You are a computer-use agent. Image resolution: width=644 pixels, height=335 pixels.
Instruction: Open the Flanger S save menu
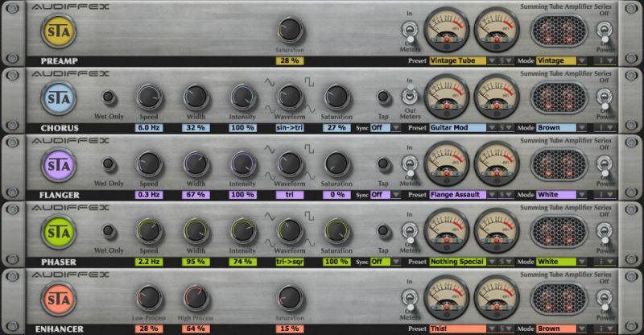point(506,195)
